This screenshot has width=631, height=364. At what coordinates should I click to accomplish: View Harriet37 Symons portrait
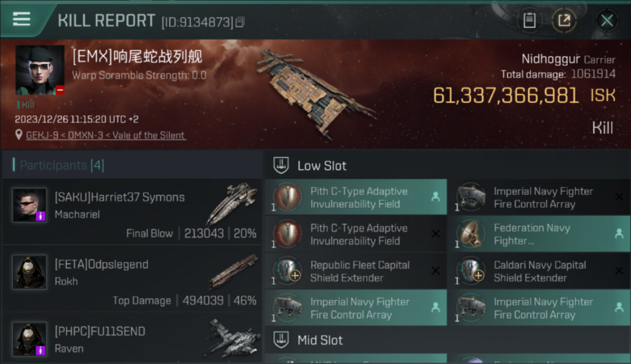coord(30,205)
